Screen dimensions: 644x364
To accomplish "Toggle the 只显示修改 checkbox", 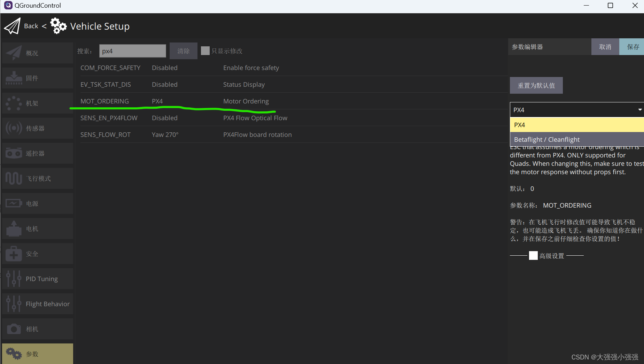I will pos(205,51).
